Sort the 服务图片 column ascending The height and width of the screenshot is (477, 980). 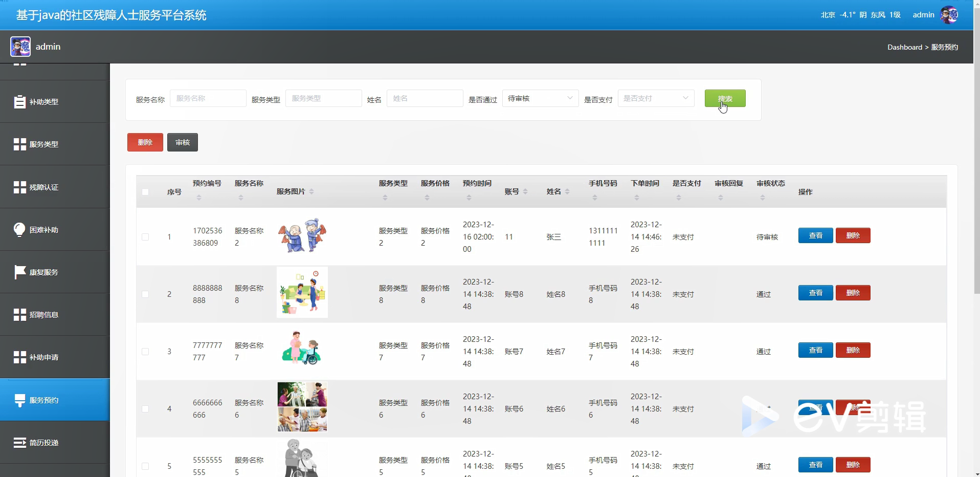pos(311,189)
